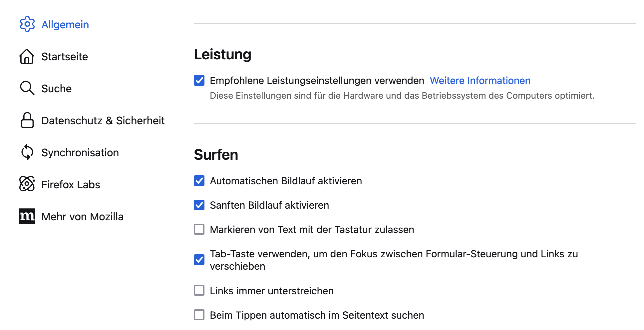Uncheck the Tab-Taste verwenden checkbox
Image resolution: width=644 pixels, height=330 pixels.
(199, 260)
